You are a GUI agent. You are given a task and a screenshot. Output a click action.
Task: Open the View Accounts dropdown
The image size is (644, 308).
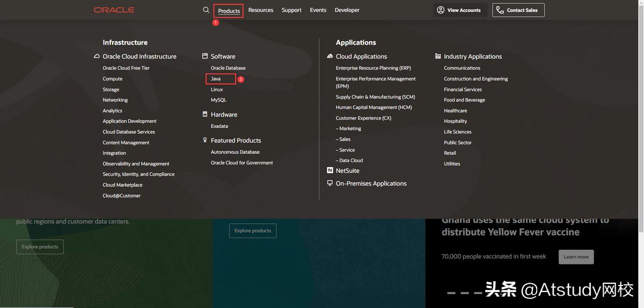pyautogui.click(x=460, y=10)
